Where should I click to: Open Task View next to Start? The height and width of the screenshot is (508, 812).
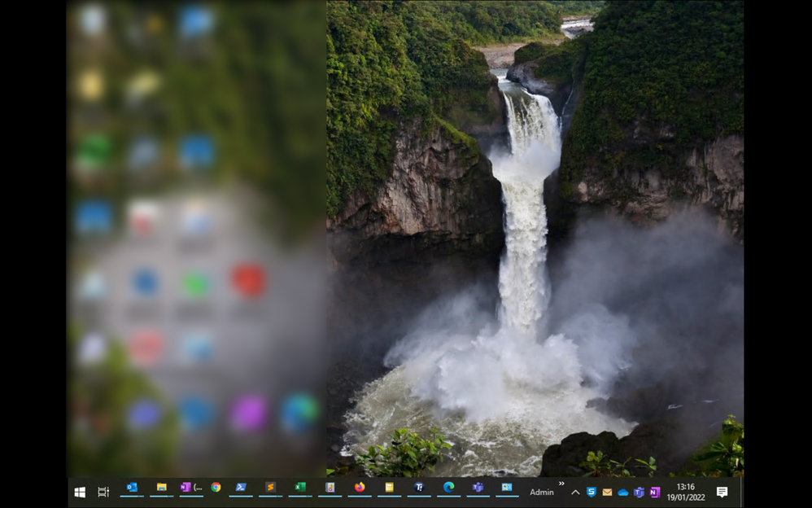[102, 491]
